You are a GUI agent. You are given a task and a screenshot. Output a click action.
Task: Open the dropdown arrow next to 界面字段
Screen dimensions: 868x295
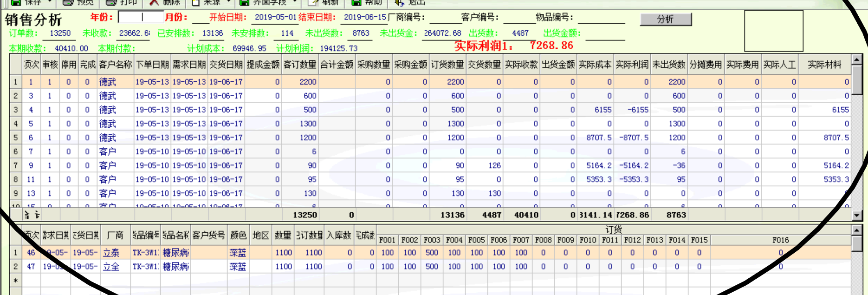pyautogui.click(x=294, y=2)
